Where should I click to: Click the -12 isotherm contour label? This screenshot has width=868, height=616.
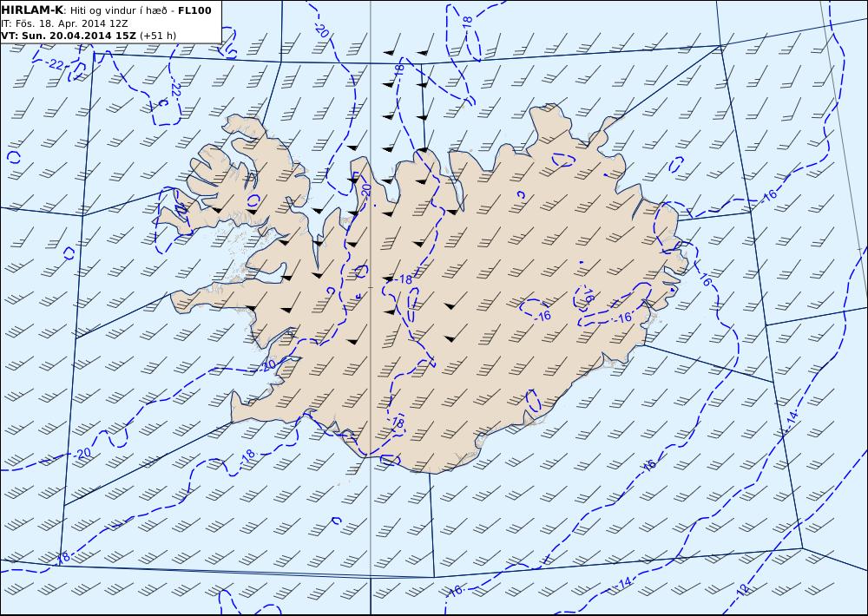(x=743, y=591)
